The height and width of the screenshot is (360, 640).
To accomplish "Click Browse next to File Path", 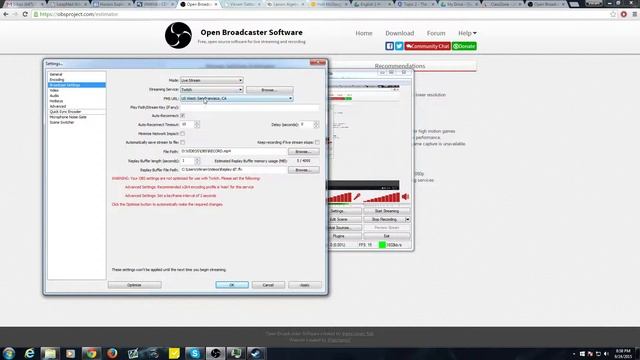I will [304, 152].
